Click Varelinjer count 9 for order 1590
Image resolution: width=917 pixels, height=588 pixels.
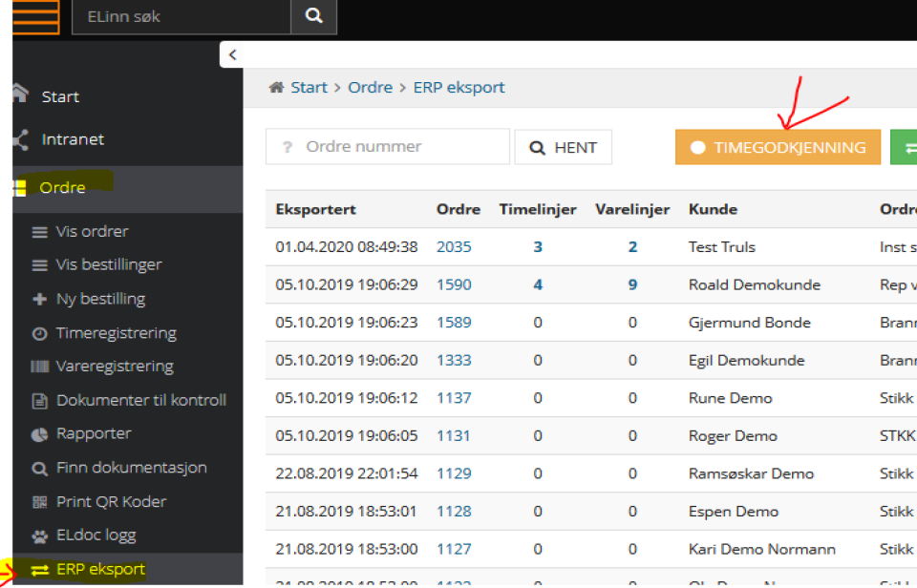[x=632, y=284]
